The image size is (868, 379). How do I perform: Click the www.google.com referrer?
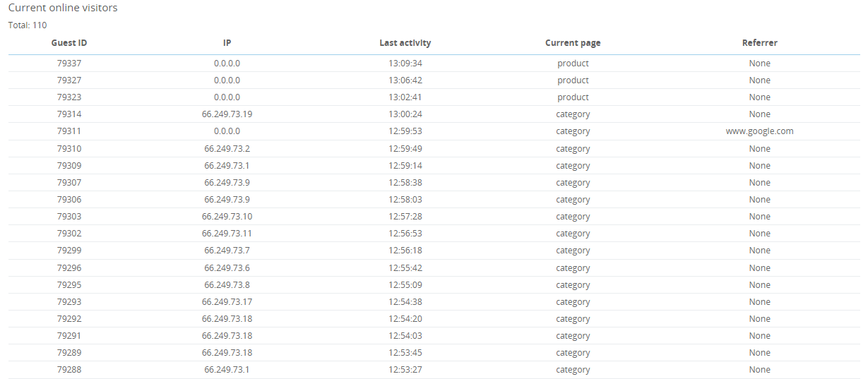click(759, 131)
